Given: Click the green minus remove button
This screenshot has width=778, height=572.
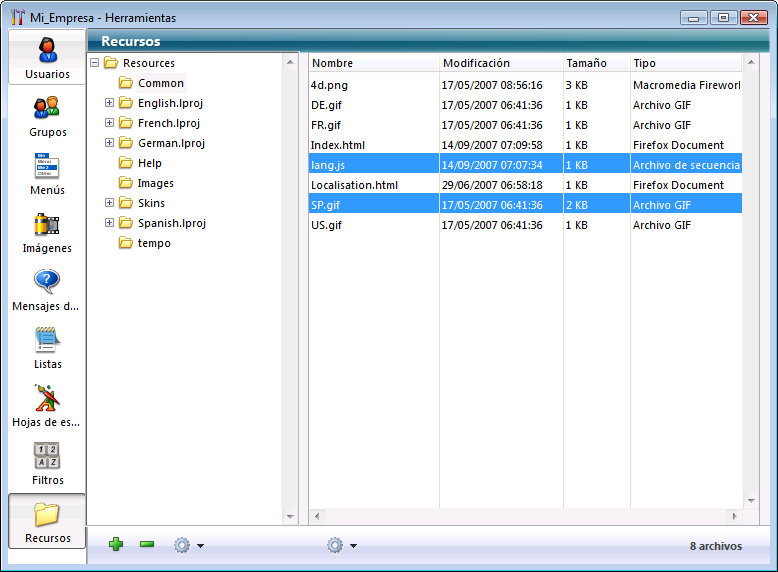Looking at the screenshot, I should click(x=147, y=545).
